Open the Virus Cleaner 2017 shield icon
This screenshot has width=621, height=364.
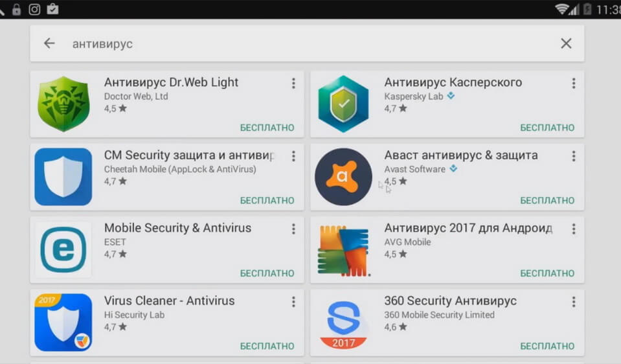pos(63,323)
